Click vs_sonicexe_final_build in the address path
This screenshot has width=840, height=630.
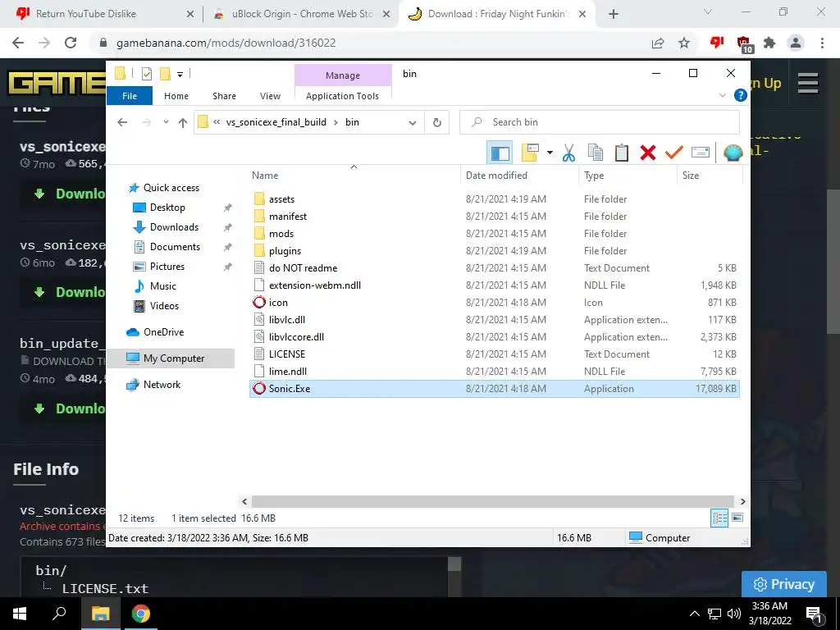click(276, 122)
